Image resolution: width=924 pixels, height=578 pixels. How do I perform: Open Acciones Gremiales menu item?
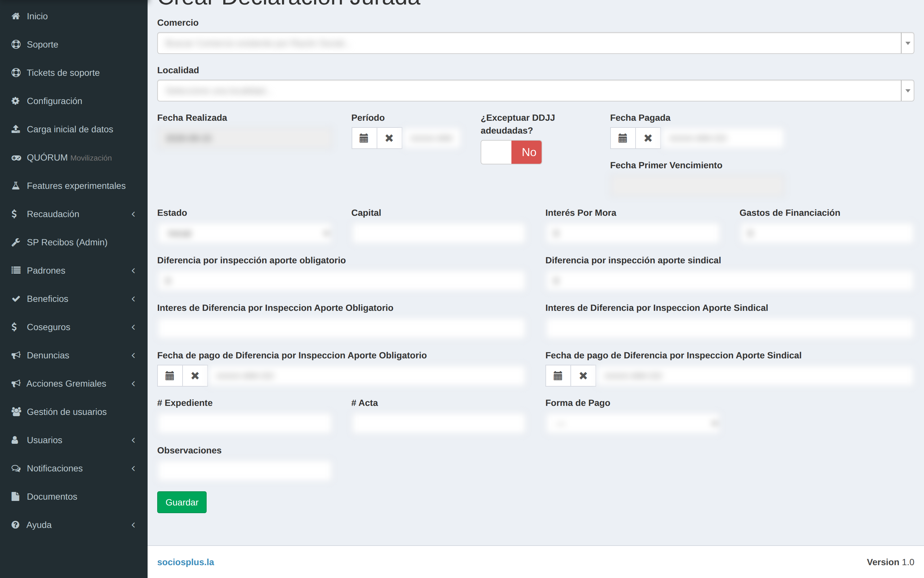pyautogui.click(x=74, y=383)
